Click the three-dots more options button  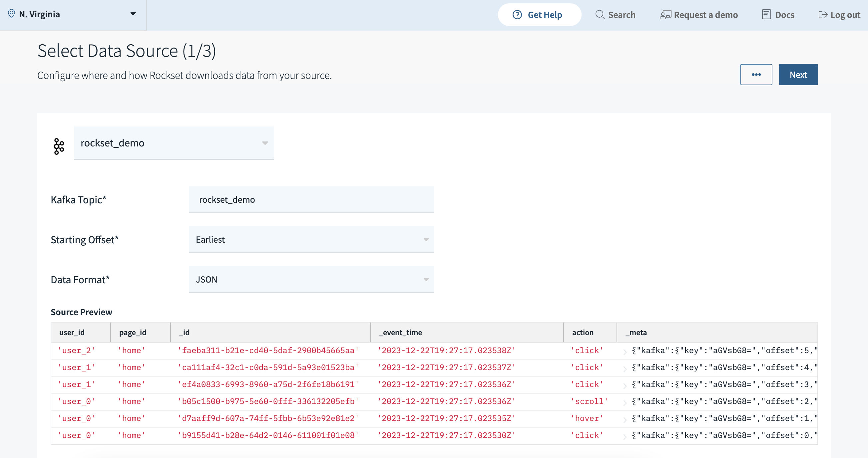pyautogui.click(x=756, y=75)
